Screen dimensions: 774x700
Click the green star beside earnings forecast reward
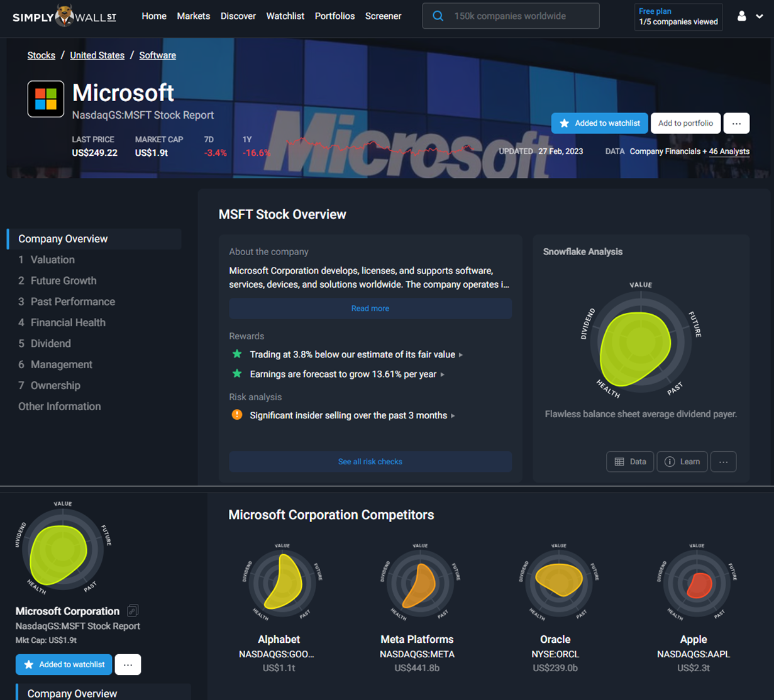click(x=237, y=374)
